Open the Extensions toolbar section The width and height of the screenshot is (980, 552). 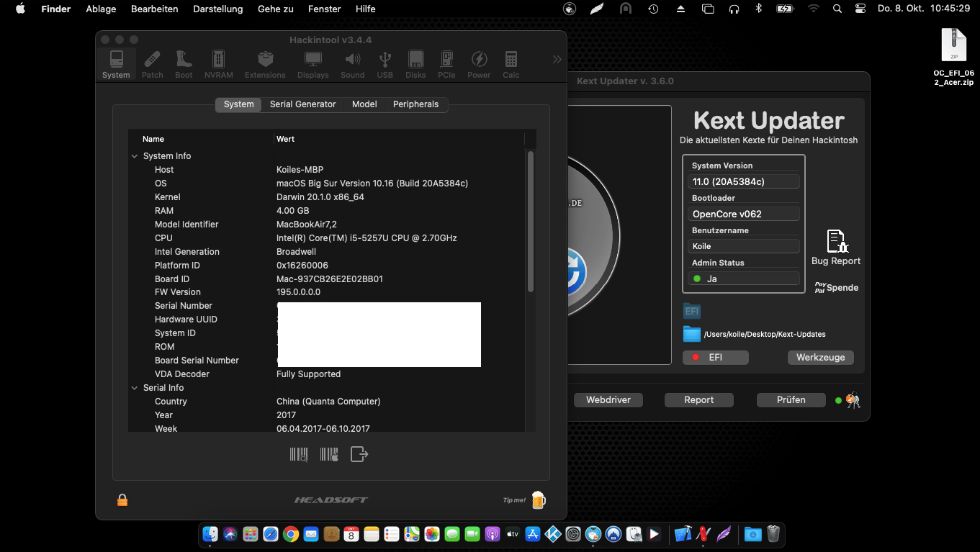point(265,64)
